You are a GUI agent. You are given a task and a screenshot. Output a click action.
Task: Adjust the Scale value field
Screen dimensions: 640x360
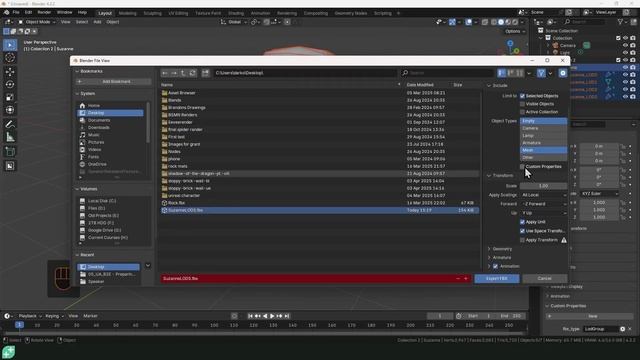543,186
